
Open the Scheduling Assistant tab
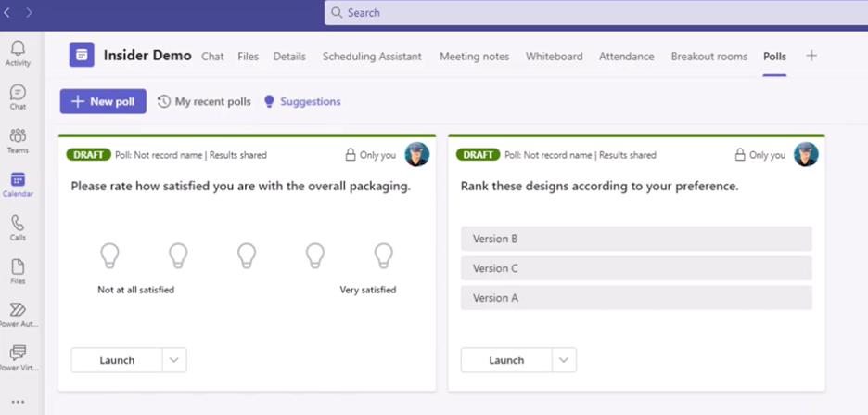pyautogui.click(x=372, y=56)
